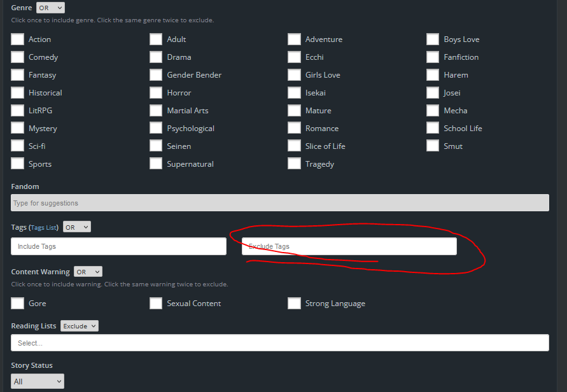567x392 pixels.
Task: Click the Fandom suggestions text field
Action: (x=280, y=203)
